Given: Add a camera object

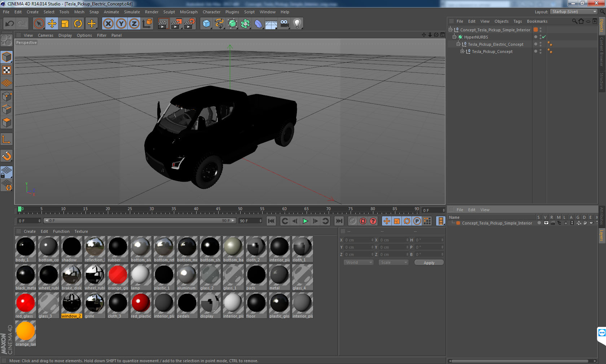Looking at the screenshot, I should [284, 24].
